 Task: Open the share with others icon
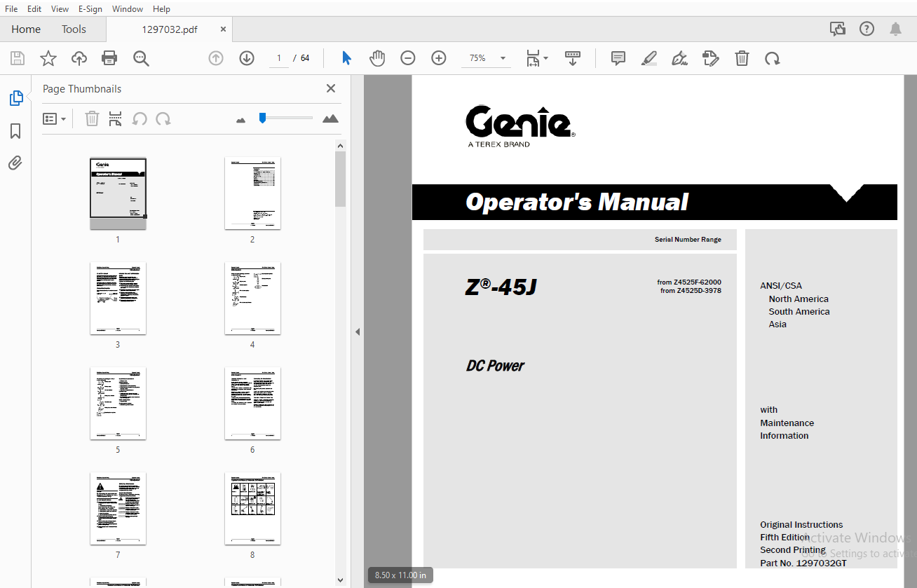pos(837,29)
